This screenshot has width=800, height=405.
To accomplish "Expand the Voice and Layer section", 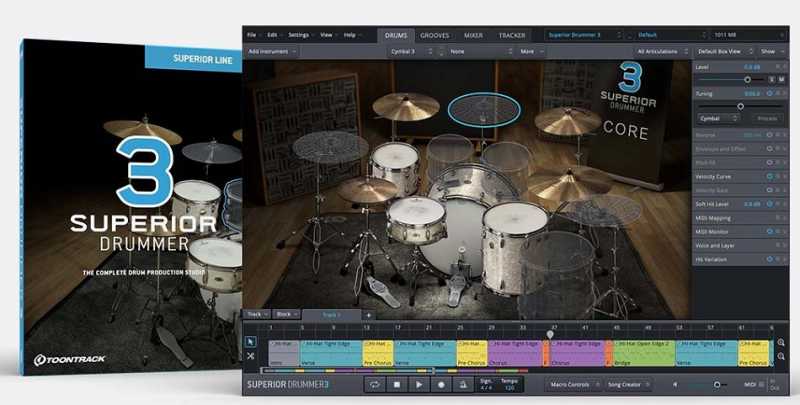I will [x=740, y=245].
